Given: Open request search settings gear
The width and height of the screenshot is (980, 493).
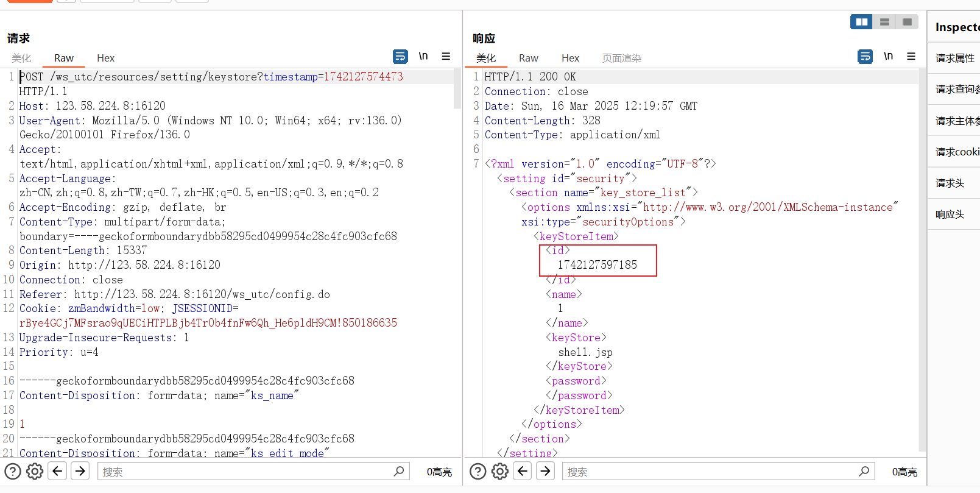Looking at the screenshot, I should [35, 471].
